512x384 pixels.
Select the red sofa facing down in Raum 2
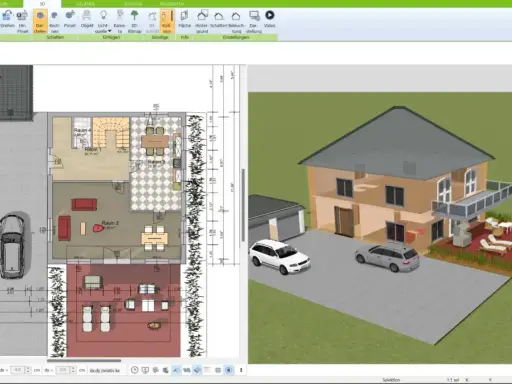(x=84, y=204)
